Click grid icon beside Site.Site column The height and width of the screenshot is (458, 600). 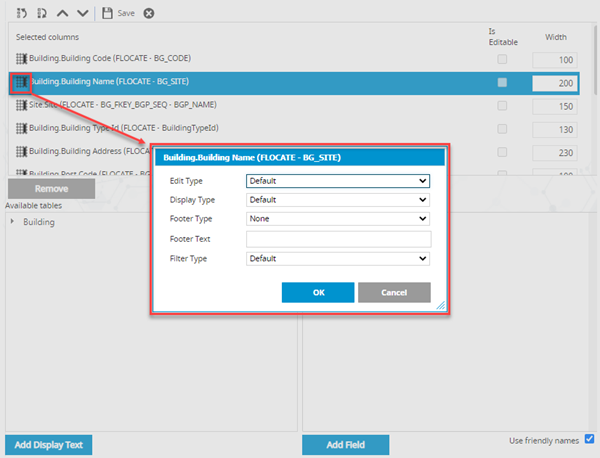tap(21, 105)
